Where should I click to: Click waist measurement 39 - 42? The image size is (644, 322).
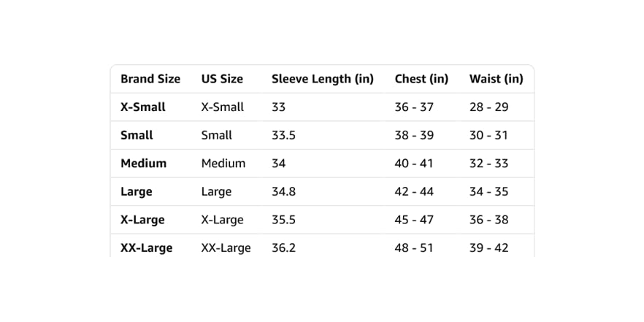488,248
